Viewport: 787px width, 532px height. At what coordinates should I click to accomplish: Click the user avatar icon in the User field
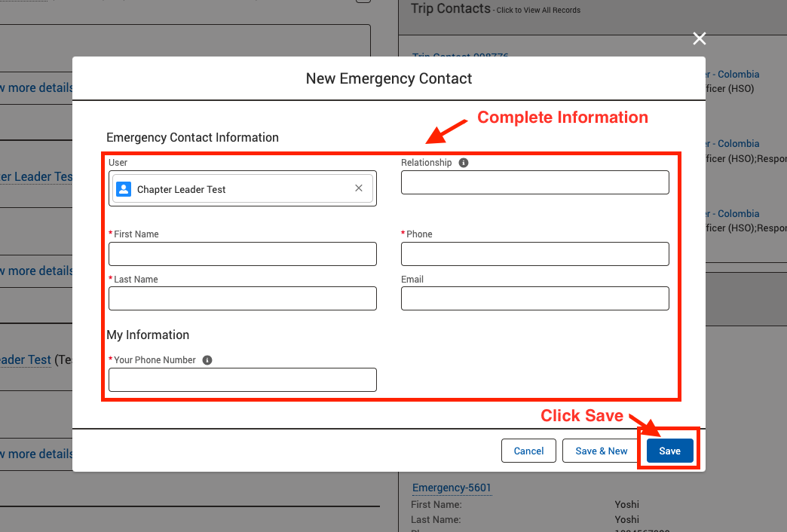pyautogui.click(x=124, y=189)
